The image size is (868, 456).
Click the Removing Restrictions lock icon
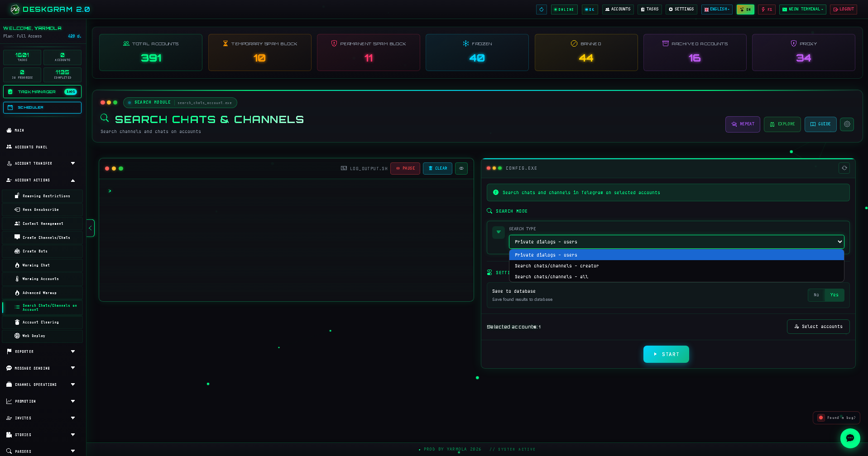[x=17, y=196]
